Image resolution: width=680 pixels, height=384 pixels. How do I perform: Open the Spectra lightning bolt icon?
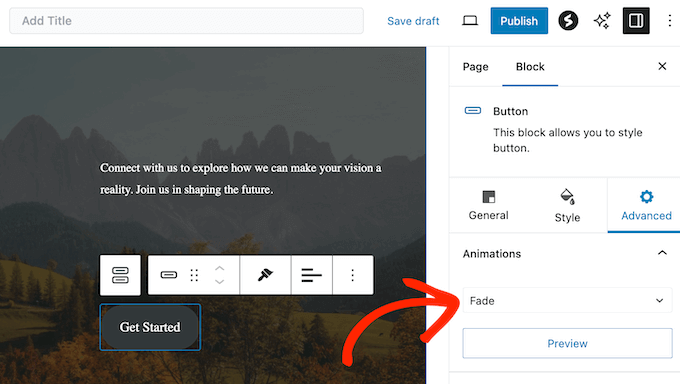point(568,21)
